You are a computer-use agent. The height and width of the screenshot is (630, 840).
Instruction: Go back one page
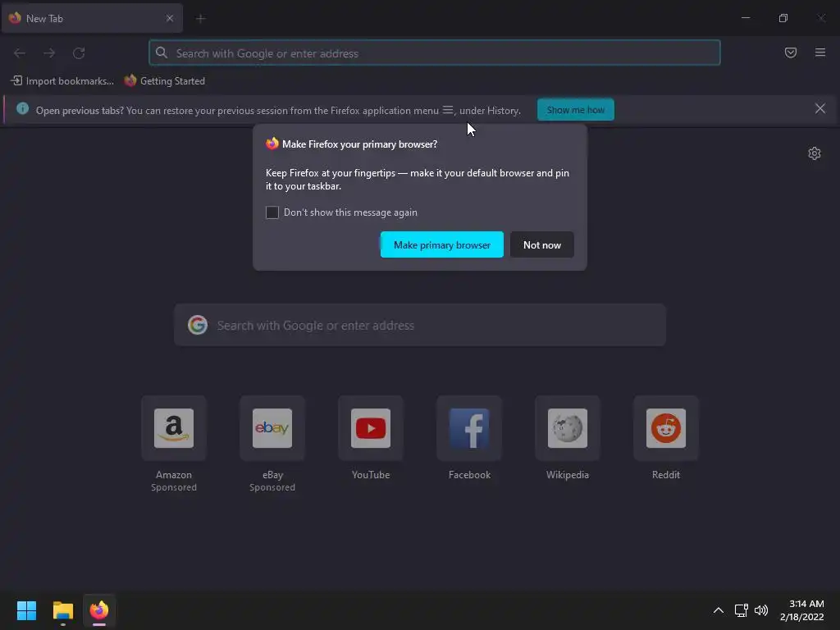tap(20, 53)
